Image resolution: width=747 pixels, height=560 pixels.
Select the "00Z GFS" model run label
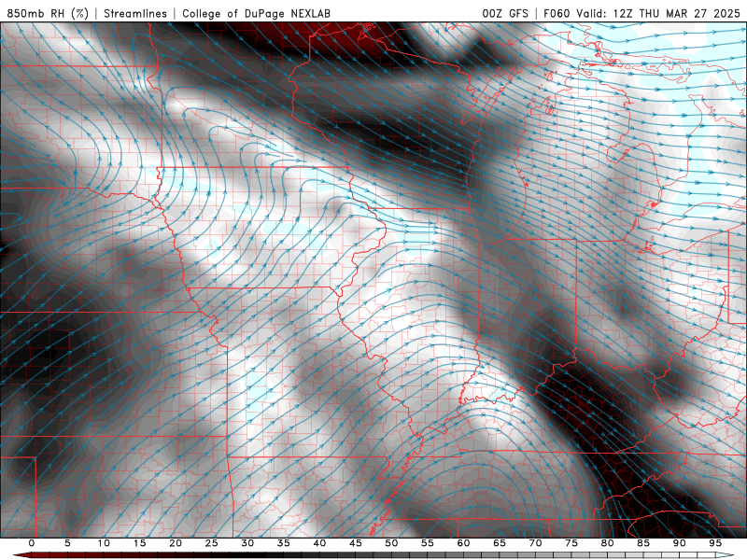pos(505,13)
